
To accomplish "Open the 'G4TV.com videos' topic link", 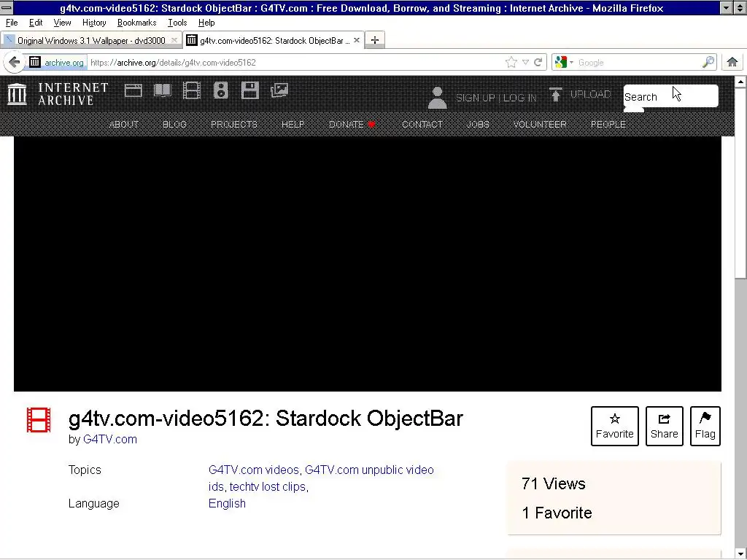I will pos(253,470).
